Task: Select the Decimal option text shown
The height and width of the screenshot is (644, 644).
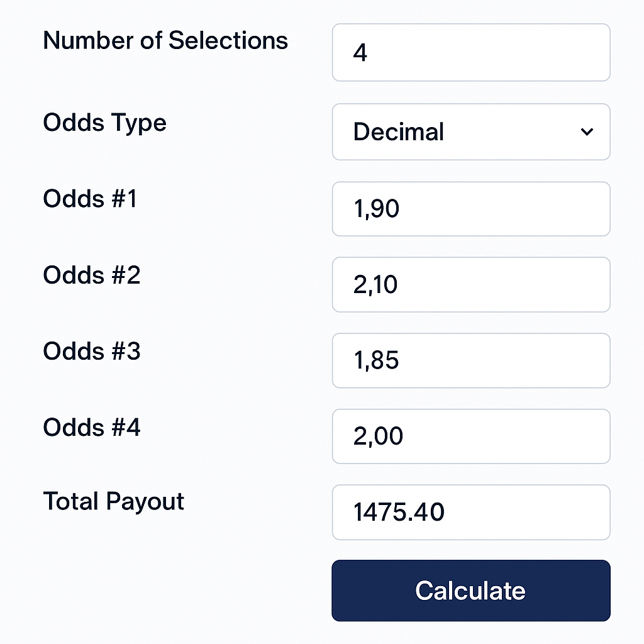Action: 399,132
